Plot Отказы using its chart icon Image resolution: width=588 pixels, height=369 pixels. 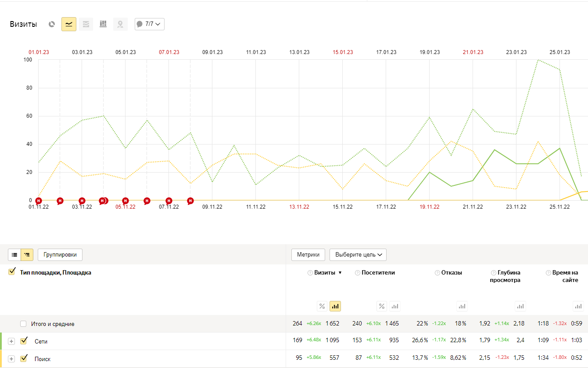tap(462, 306)
